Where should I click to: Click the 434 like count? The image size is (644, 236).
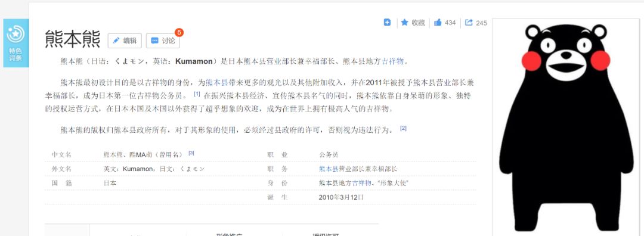pyautogui.click(x=450, y=23)
